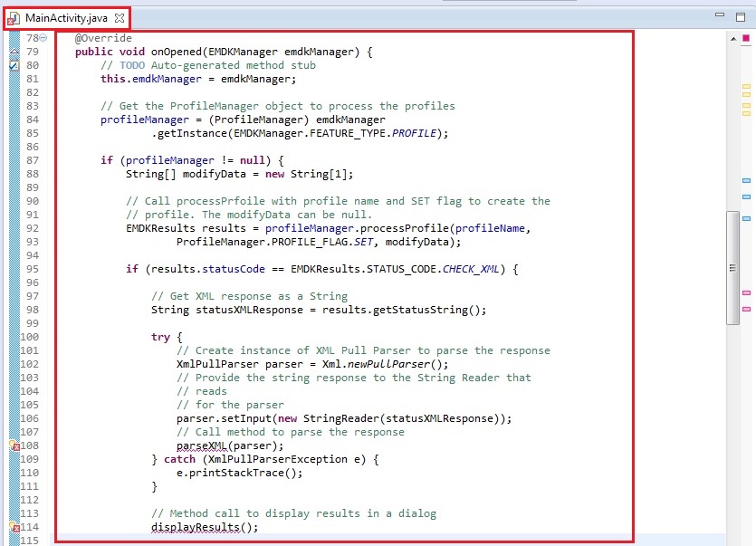Click the override indicator triangle at line 79
The image size is (756, 546).
pos(14,53)
